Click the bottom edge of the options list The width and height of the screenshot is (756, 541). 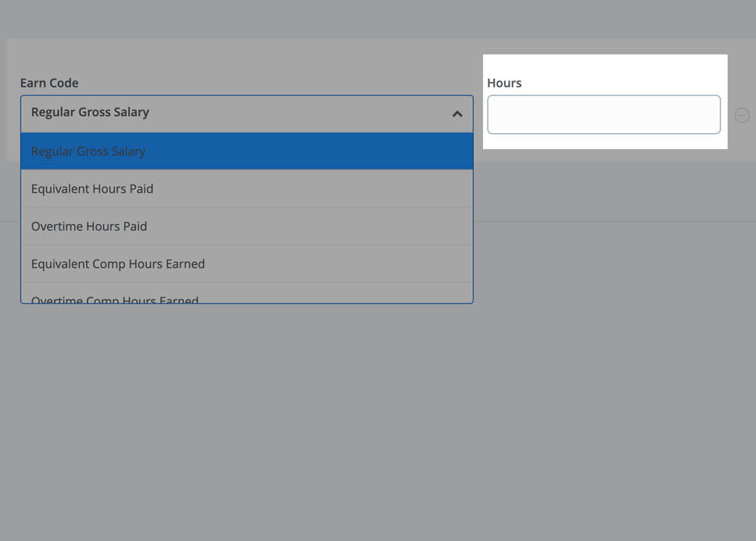(x=246, y=303)
